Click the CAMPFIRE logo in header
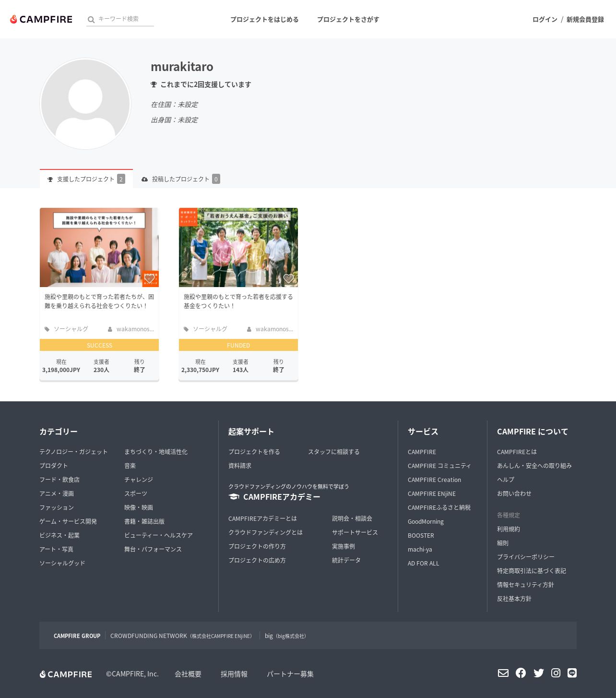The width and height of the screenshot is (616, 698). (41, 19)
